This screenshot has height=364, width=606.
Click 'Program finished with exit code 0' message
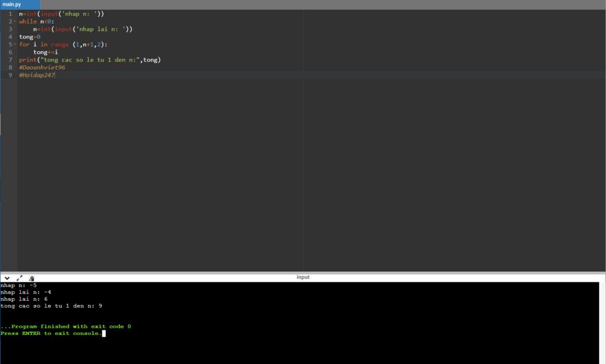tap(66, 327)
